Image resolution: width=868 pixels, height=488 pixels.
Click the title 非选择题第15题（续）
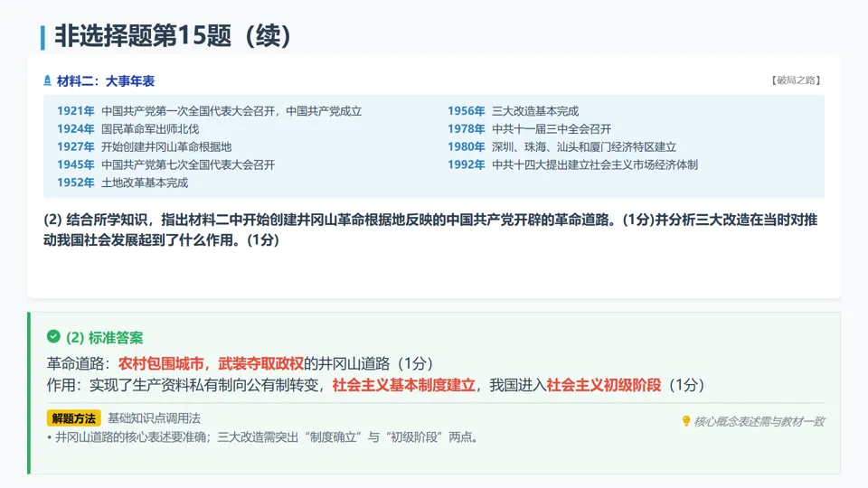173,36
